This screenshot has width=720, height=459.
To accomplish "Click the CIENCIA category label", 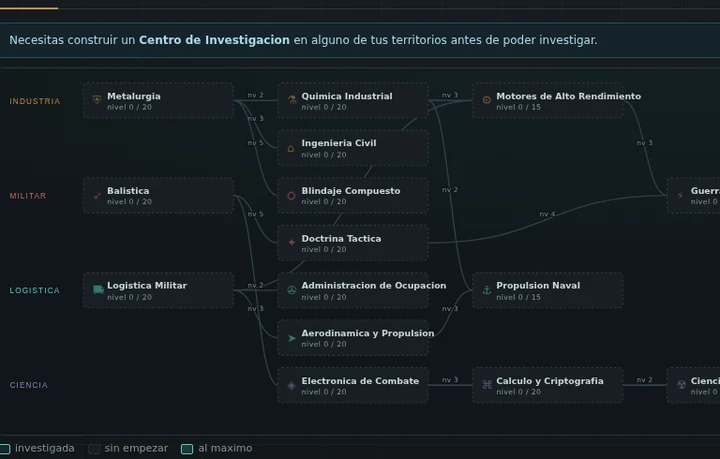I will coord(28,385).
